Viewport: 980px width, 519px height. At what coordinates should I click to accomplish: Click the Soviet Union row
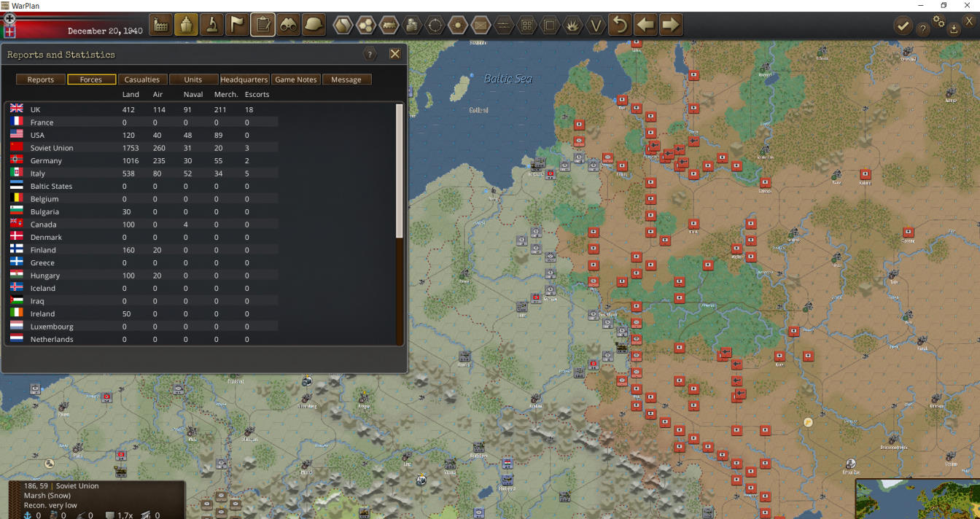pyautogui.click(x=142, y=148)
